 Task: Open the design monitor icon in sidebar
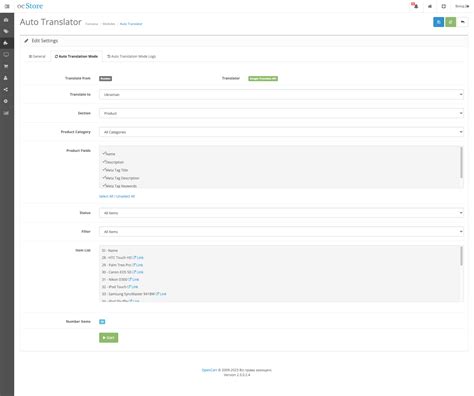coord(6,55)
